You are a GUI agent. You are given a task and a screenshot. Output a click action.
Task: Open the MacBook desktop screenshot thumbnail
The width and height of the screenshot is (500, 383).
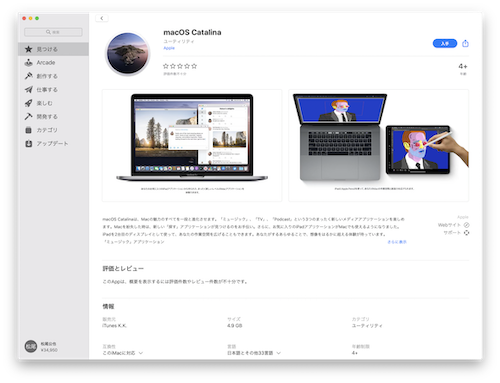pyautogui.click(x=192, y=145)
